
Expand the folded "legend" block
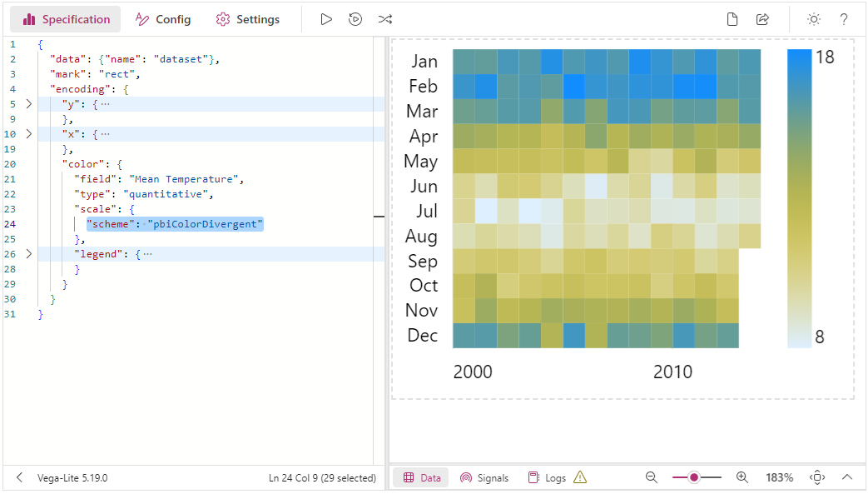29,254
